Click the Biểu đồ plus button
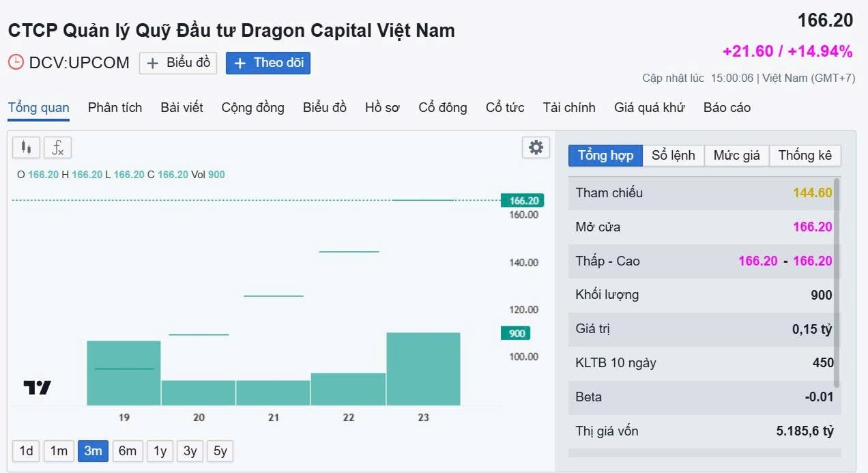Image resolution: width=868 pixels, height=473 pixels. point(178,63)
